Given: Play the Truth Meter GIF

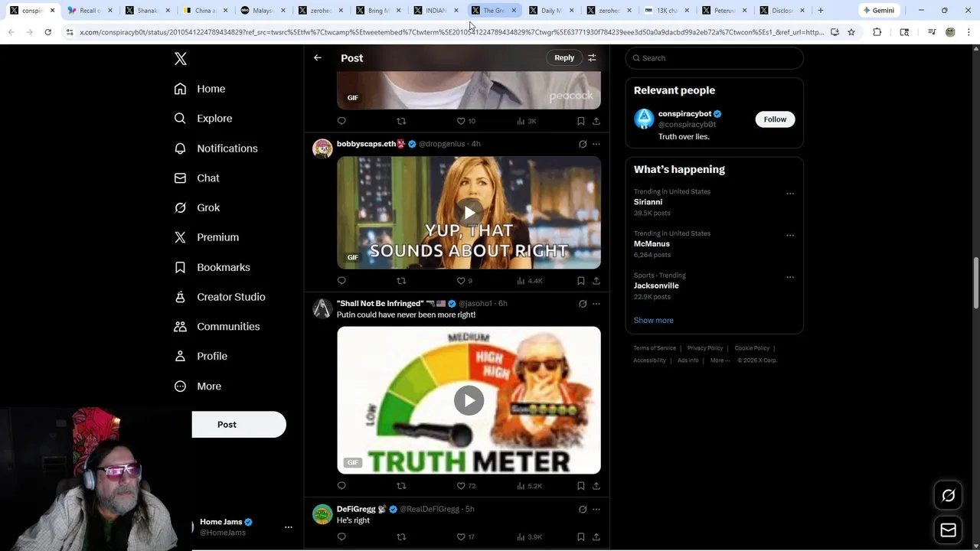Looking at the screenshot, I should point(469,400).
